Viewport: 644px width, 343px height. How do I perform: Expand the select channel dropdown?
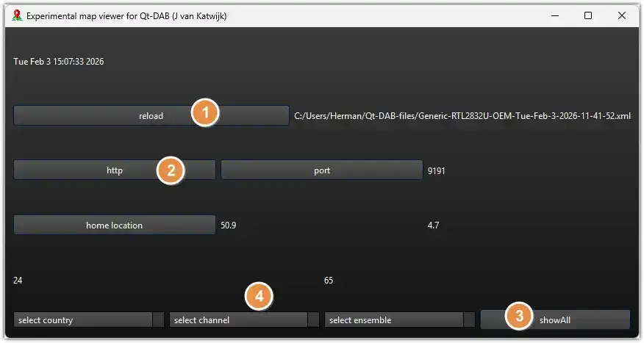[244, 320]
